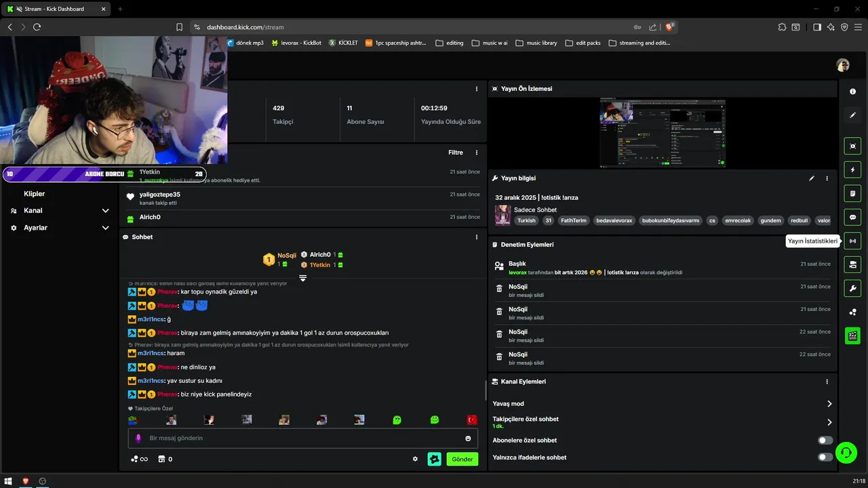Open browser main hamburger menu

point(858,27)
